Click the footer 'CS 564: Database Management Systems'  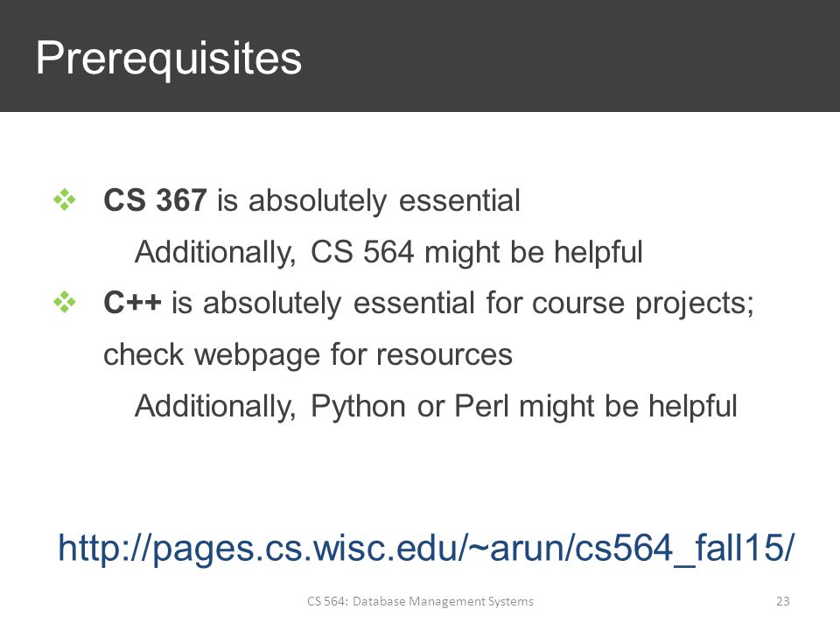(x=421, y=601)
